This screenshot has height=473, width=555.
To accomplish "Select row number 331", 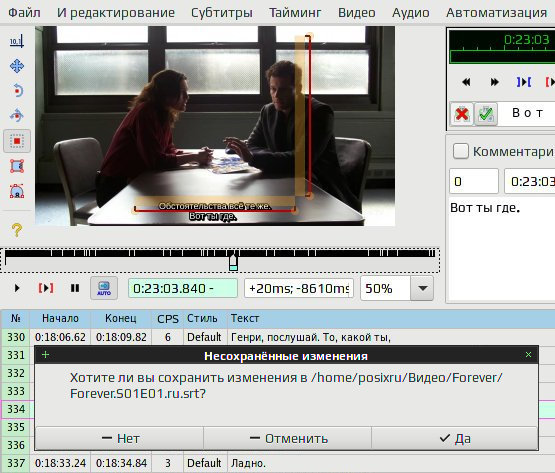I will click(x=16, y=355).
